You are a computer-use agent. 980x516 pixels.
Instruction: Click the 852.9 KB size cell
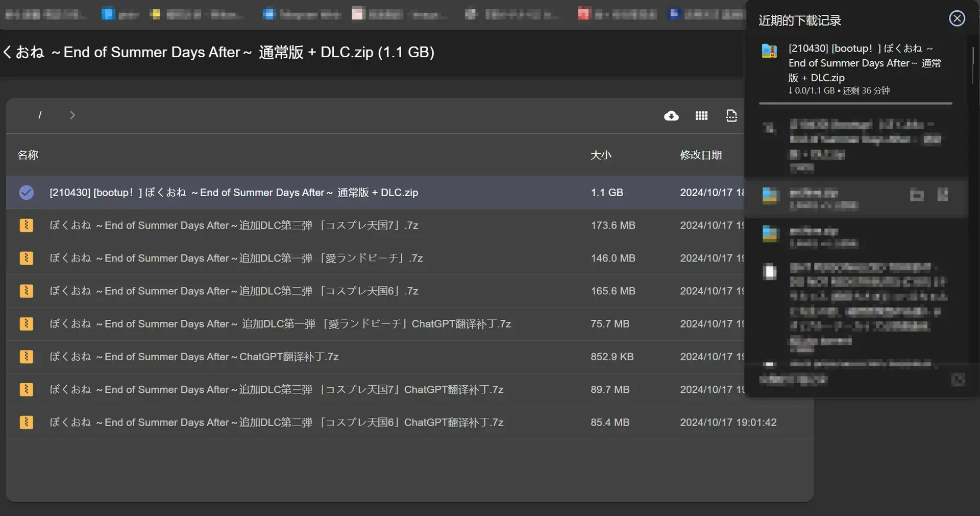tap(612, 357)
